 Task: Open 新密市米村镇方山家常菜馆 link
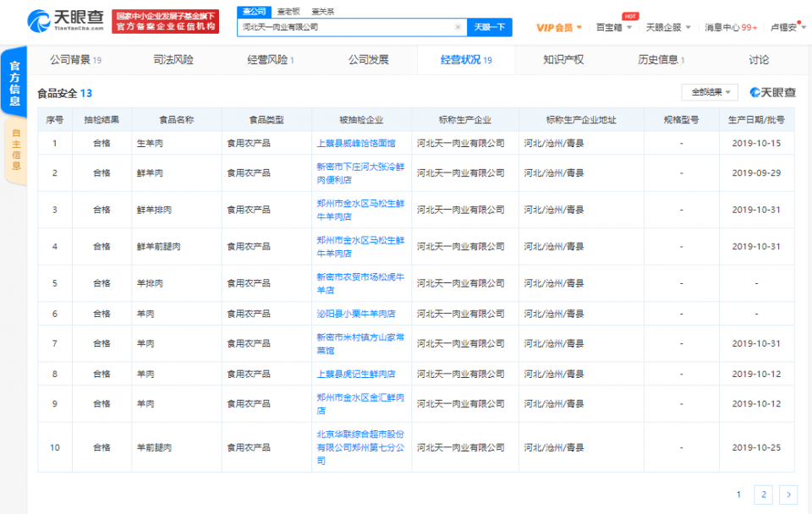(360, 344)
